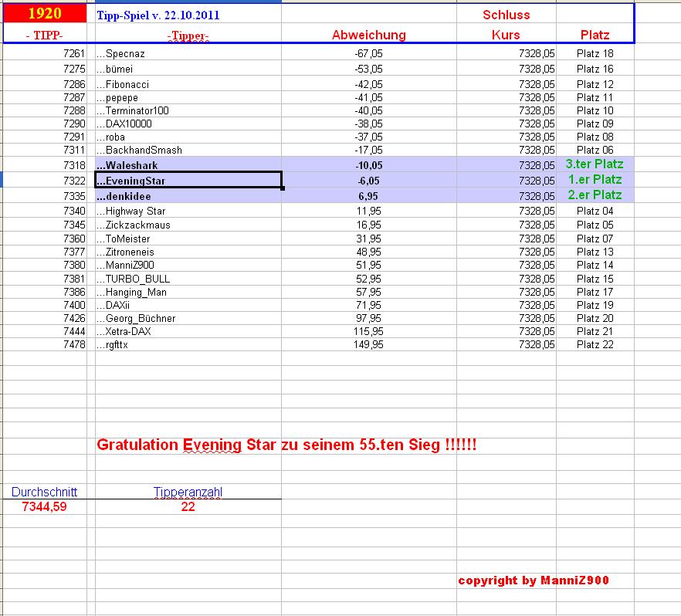This screenshot has height=616, width=681.
Task: Select the Abweichung column header
Action: (368, 35)
